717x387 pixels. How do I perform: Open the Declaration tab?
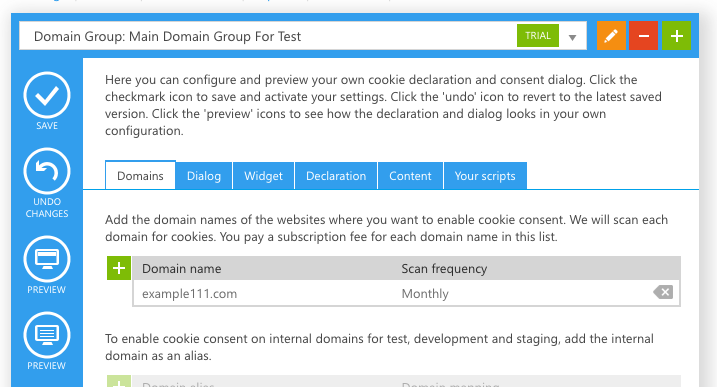click(x=336, y=176)
